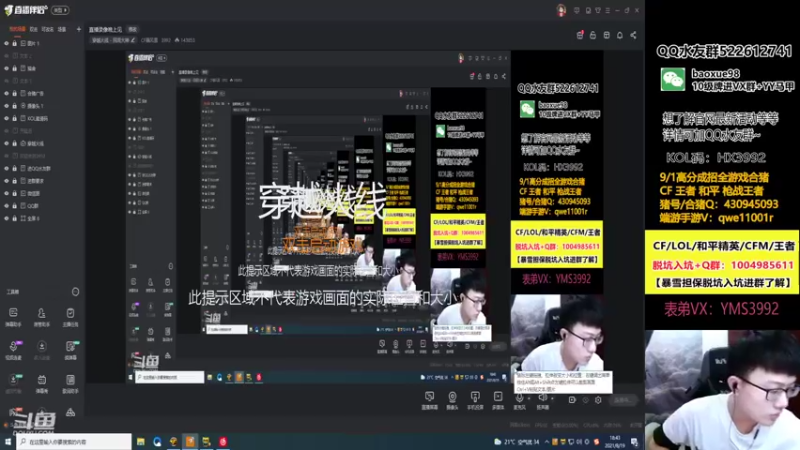Viewport: 800px width, 450px height.
Task: Hide the 穿越火线 layer with its eye icon
Action: click(7, 143)
